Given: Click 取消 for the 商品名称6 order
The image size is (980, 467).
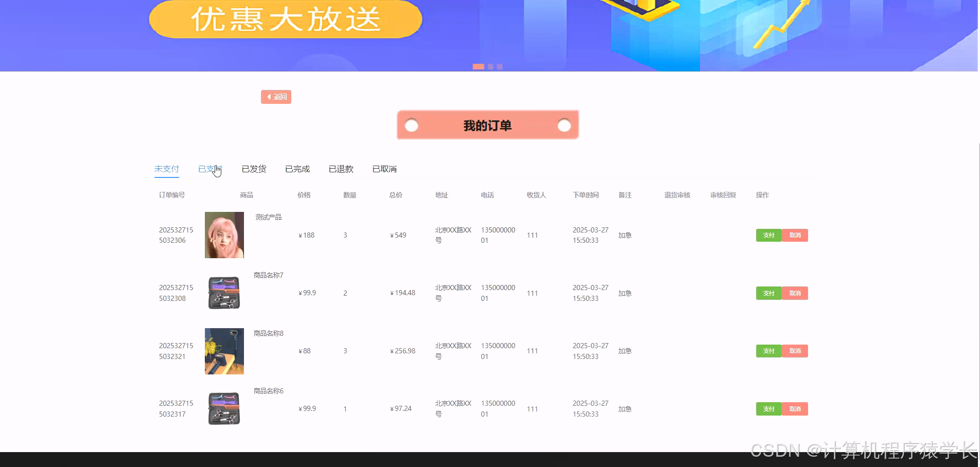Looking at the screenshot, I should (794, 408).
